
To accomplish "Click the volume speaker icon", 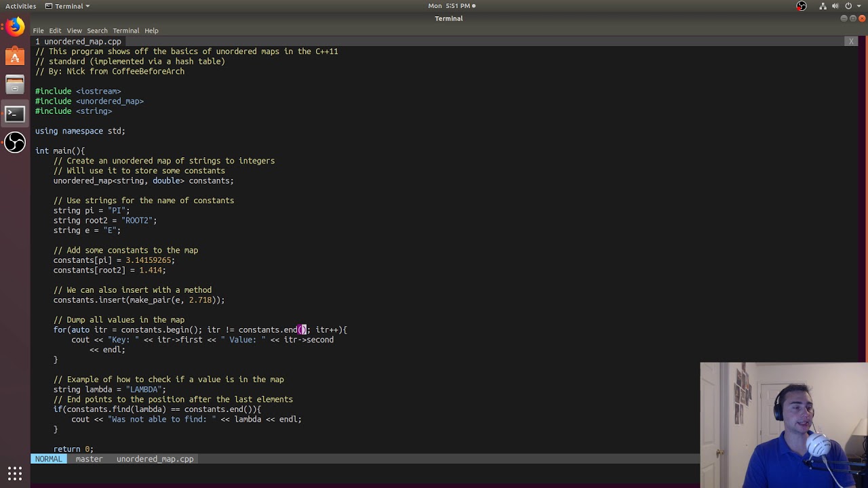I will point(835,6).
